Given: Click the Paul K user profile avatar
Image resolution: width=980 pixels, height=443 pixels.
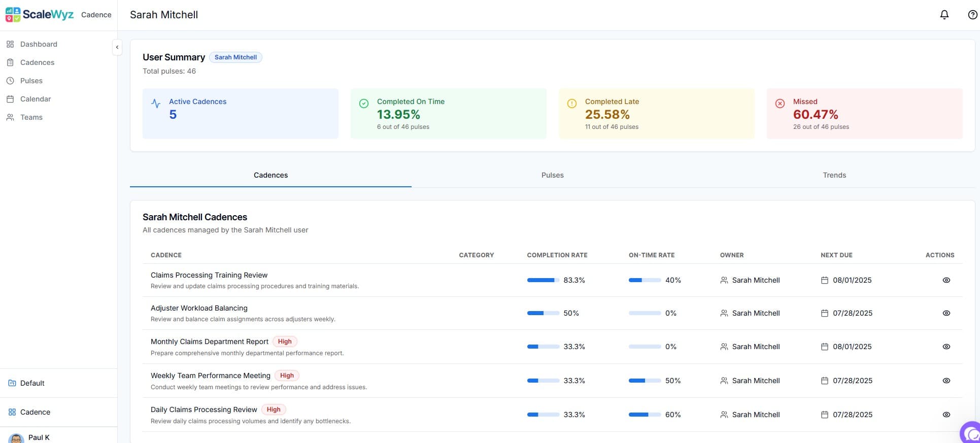Looking at the screenshot, I should (16, 438).
